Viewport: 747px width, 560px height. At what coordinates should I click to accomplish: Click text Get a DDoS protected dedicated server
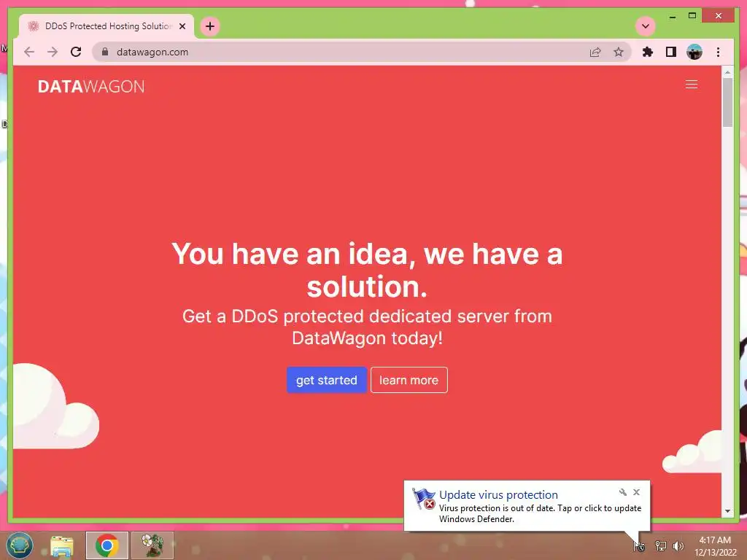(x=367, y=327)
